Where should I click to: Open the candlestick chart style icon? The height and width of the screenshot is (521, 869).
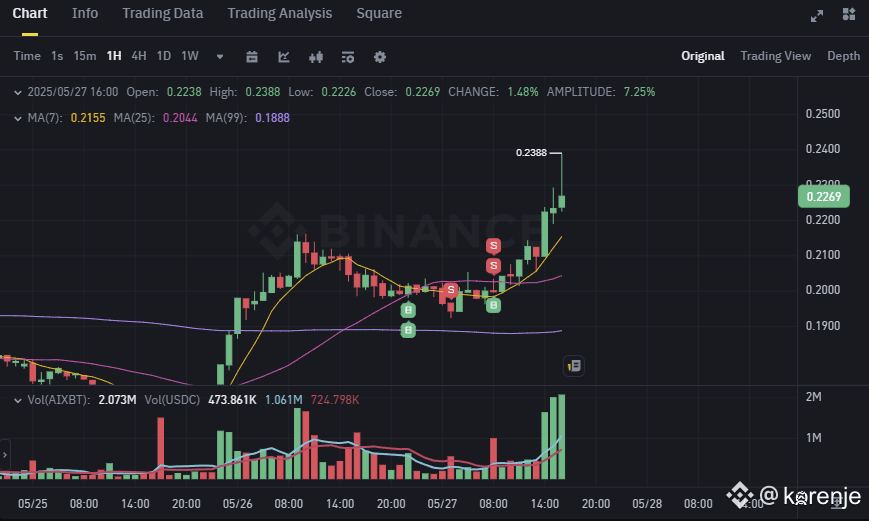[x=316, y=57]
